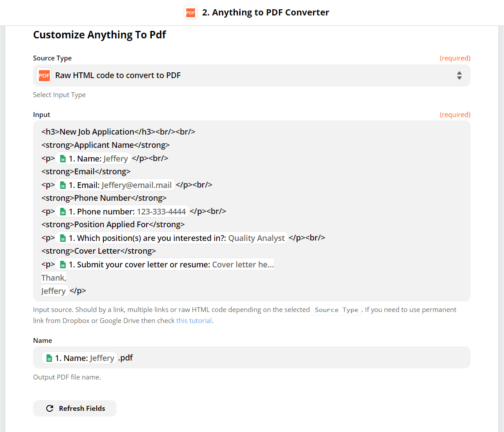Click the '123-333-4444' phone value pill

pyautogui.click(x=162, y=211)
